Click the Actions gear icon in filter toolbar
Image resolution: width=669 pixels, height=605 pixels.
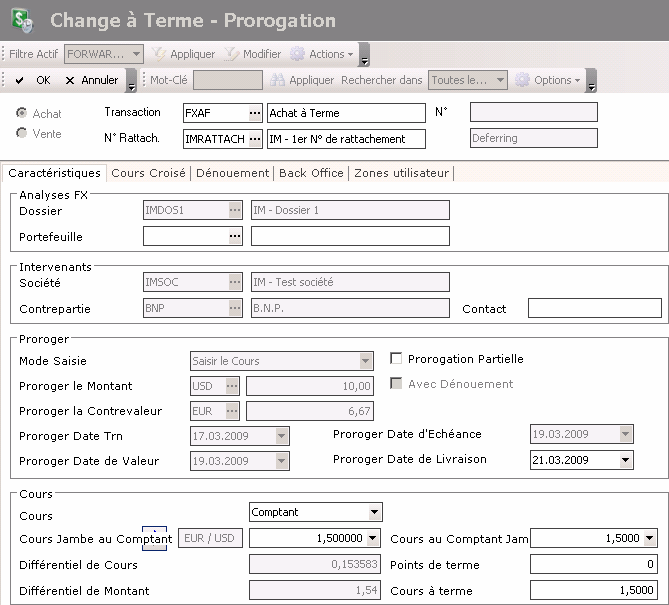(x=298, y=54)
